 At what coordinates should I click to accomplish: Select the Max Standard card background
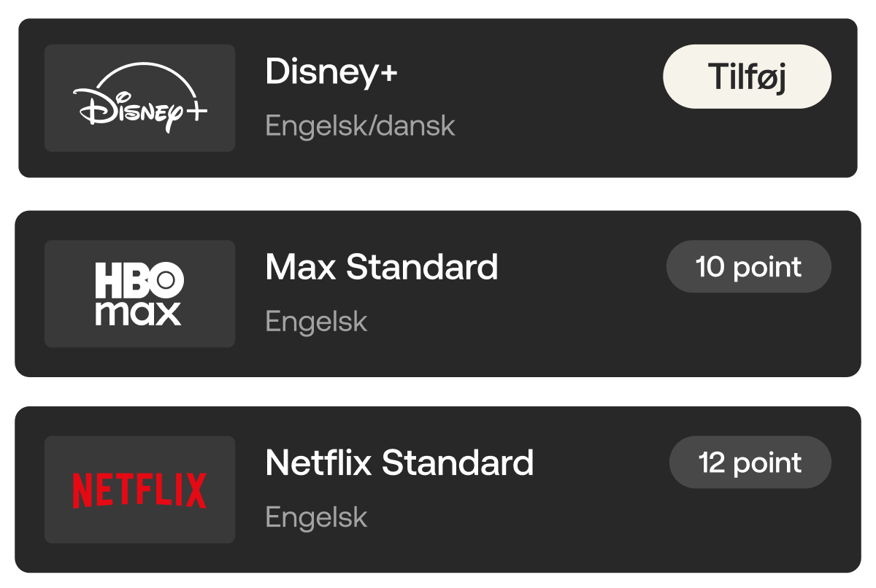coord(438,294)
